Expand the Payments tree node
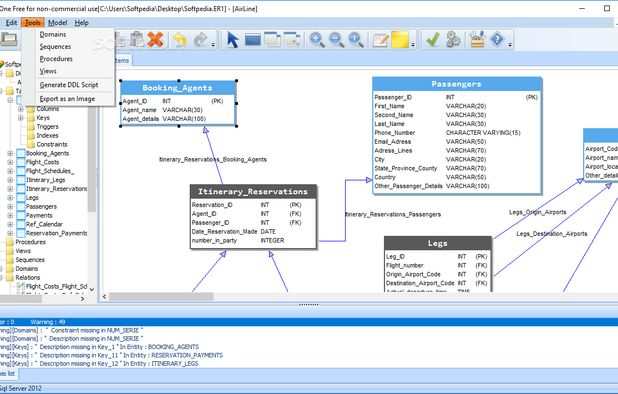The image size is (618, 394). tap(10, 216)
